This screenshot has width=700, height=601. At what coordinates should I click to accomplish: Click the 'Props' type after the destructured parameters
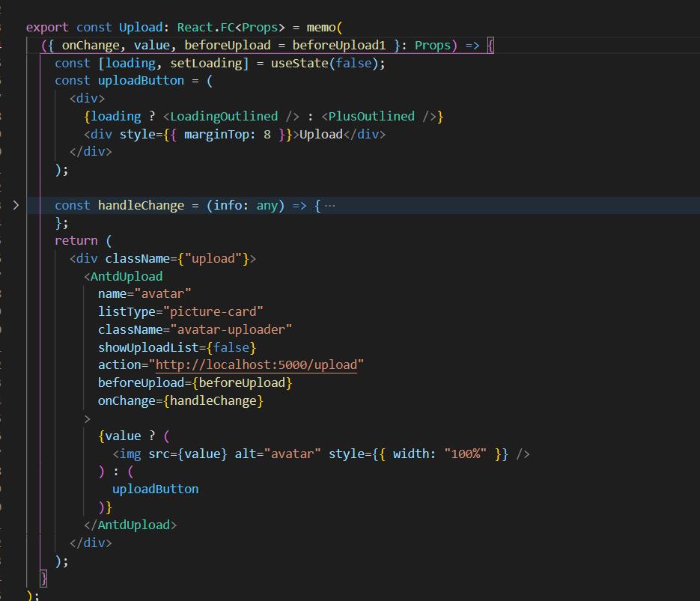pos(433,45)
